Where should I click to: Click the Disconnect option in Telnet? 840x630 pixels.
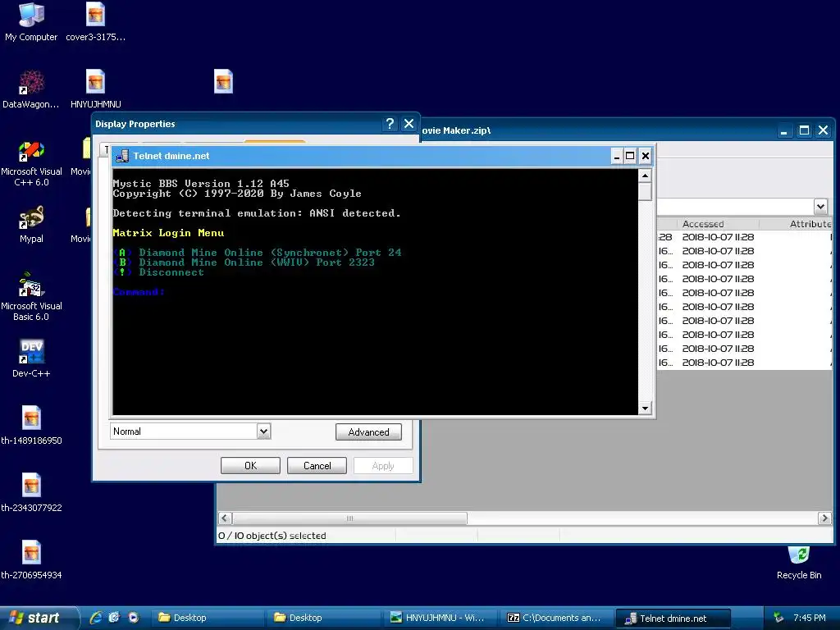[x=158, y=272]
